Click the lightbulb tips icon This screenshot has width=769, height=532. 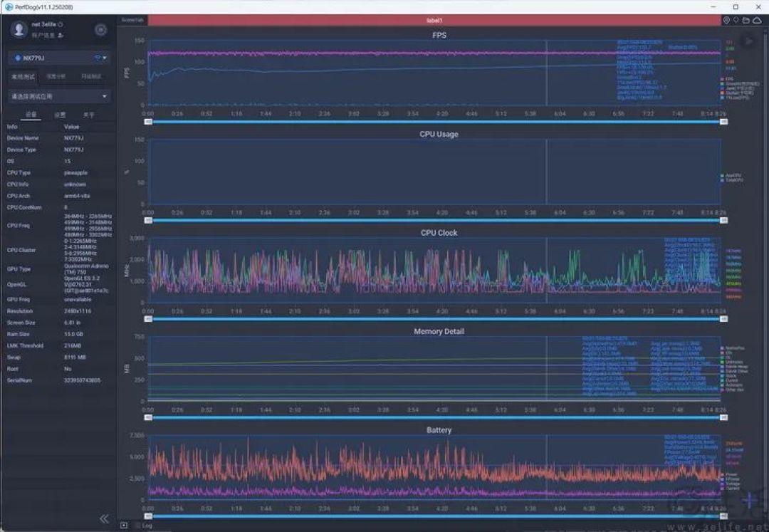pos(736,20)
